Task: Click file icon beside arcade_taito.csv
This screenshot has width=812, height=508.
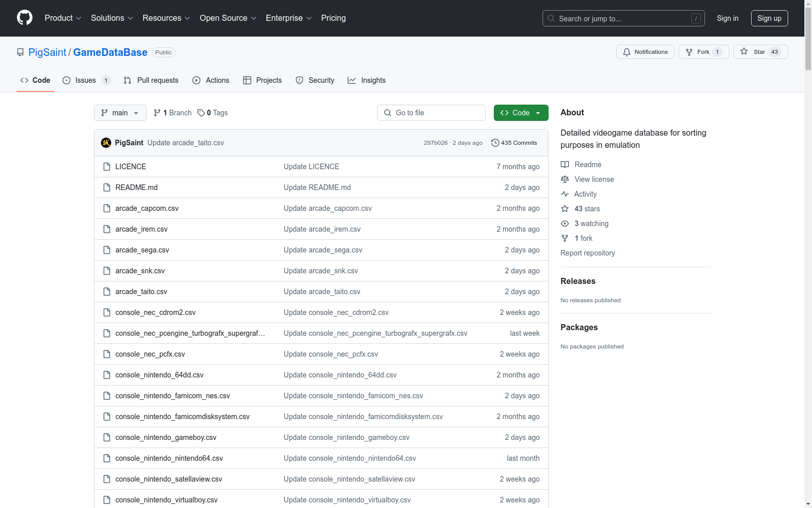Action: 107,292
